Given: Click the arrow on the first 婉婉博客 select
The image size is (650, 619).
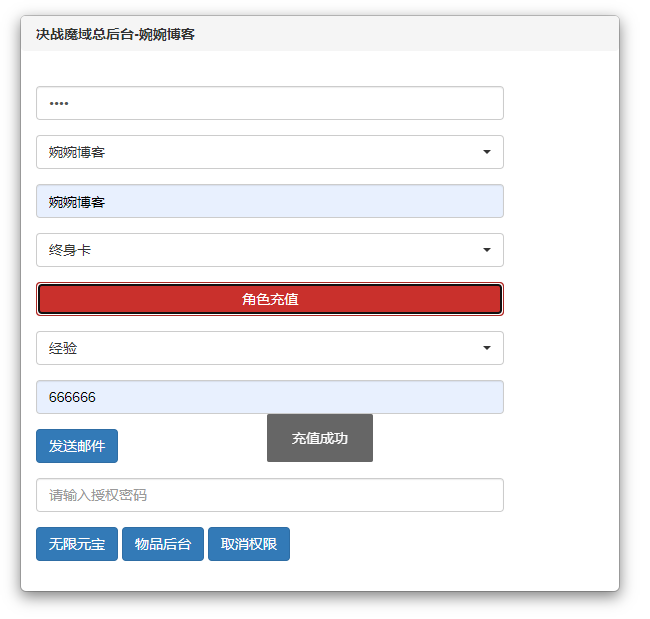Looking at the screenshot, I should [x=486, y=152].
